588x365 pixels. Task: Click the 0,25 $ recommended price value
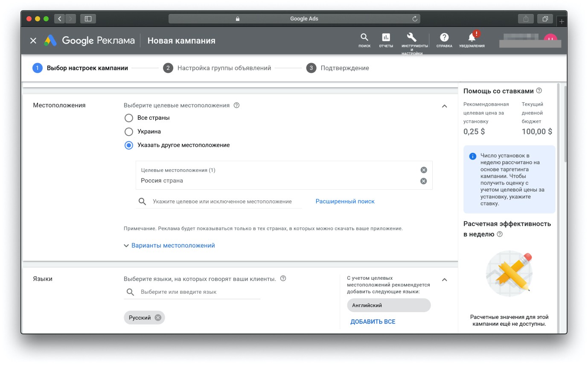pos(474,132)
